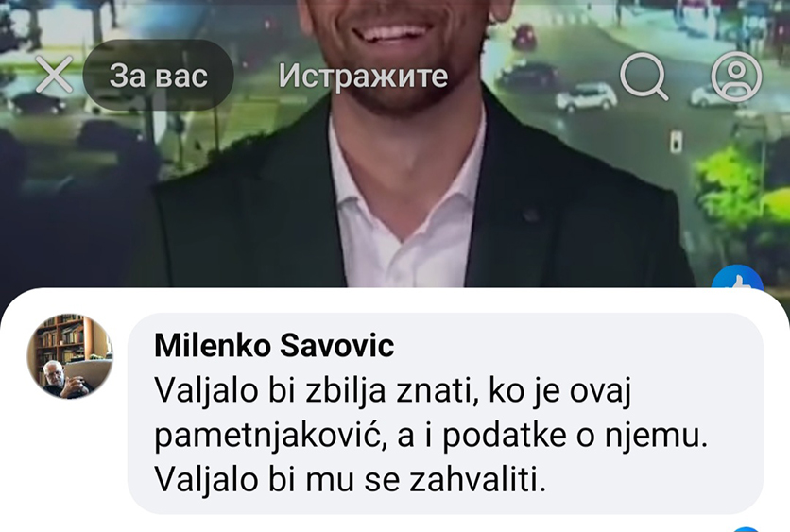This screenshot has height=532, width=790.
Task: Tap the bookshelf avatar next to the comment
Action: click(x=70, y=356)
